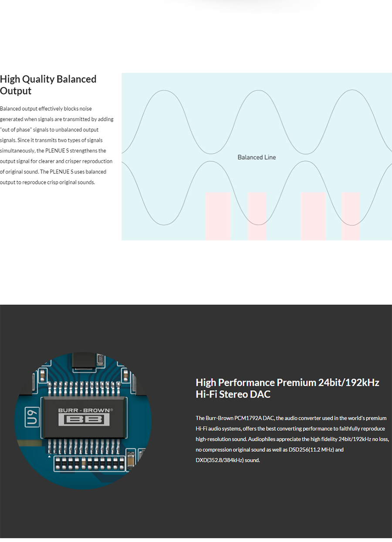The width and height of the screenshot is (392, 542).
Task: Click the text "DXD(352.8/384kHz) sound."
Action: (x=228, y=460)
